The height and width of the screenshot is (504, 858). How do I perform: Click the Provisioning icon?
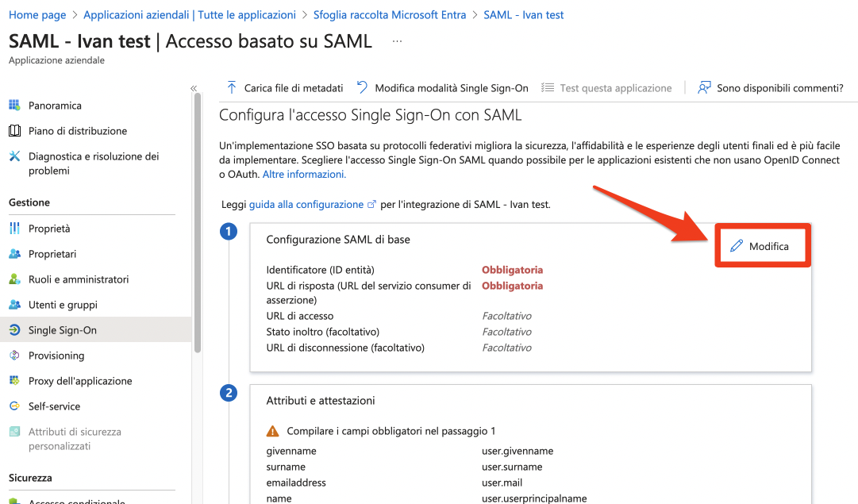14,356
